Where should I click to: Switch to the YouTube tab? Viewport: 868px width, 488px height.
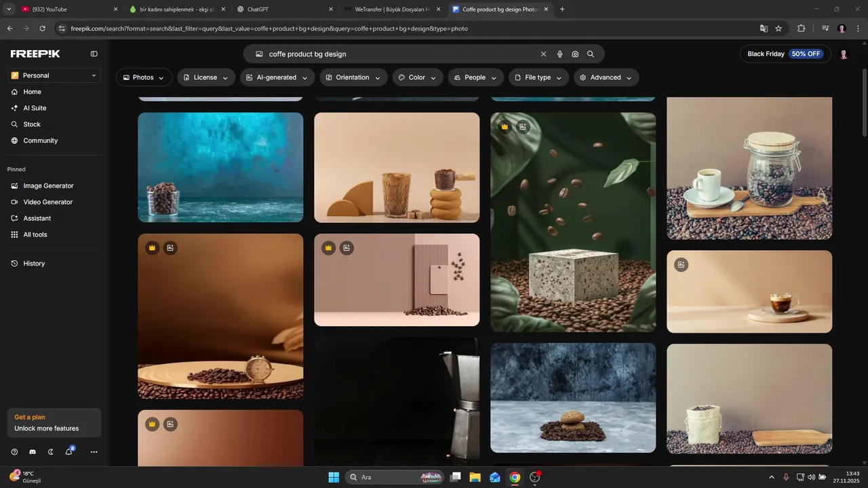[68, 9]
